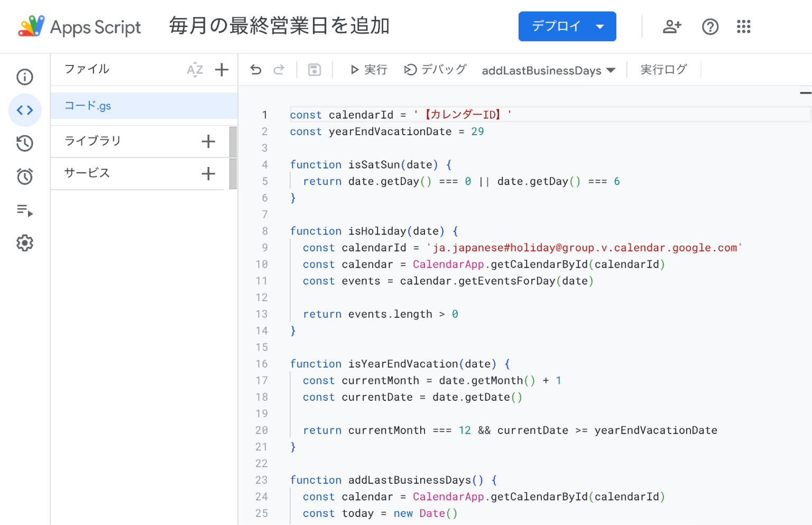Image resolution: width=812 pixels, height=525 pixels.
Task: Open the Executions list
Action: [x=24, y=210]
